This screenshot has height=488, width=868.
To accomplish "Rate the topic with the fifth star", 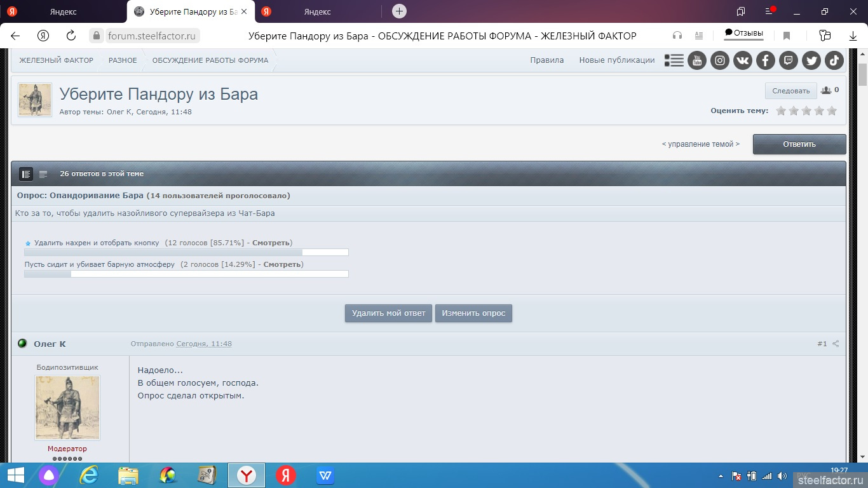I will pyautogui.click(x=832, y=111).
